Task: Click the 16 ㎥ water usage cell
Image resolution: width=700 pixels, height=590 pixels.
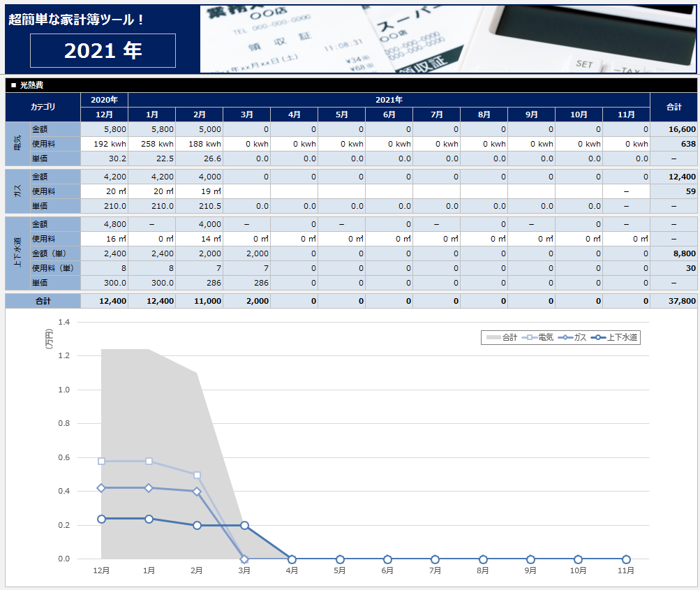Action: click(105, 239)
